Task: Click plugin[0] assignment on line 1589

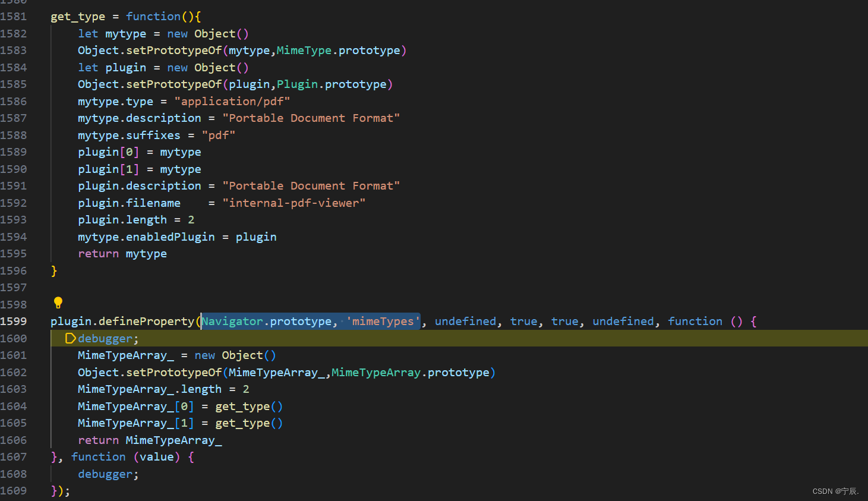Action: (140, 152)
